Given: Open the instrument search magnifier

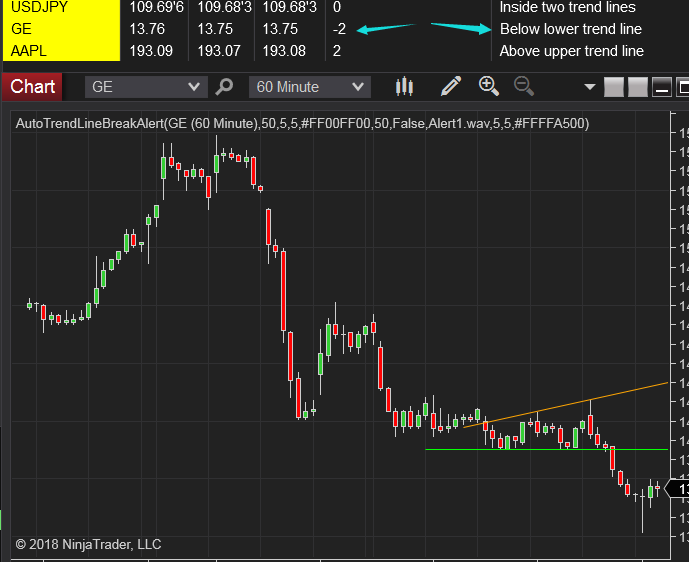Looking at the screenshot, I should pyautogui.click(x=224, y=87).
